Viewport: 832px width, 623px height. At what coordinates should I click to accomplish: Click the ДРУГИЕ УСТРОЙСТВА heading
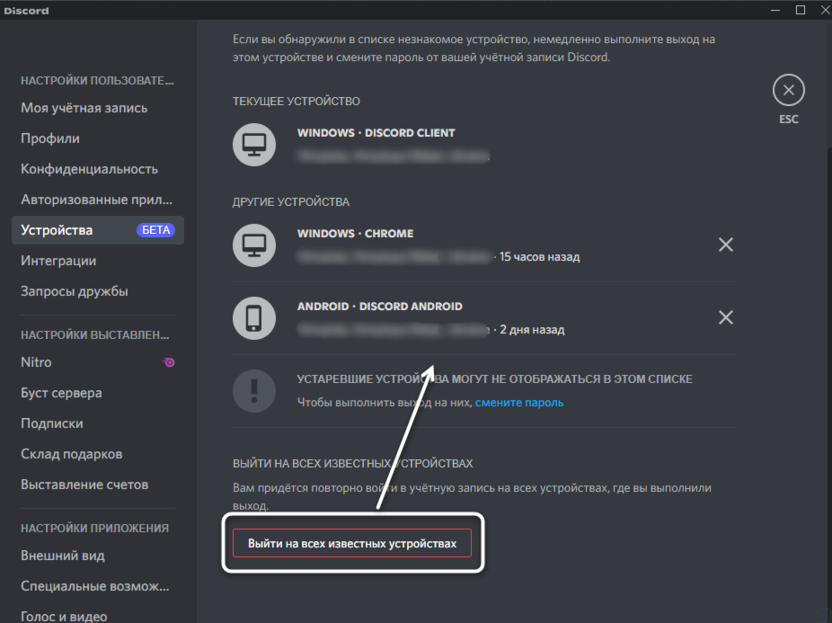291,202
